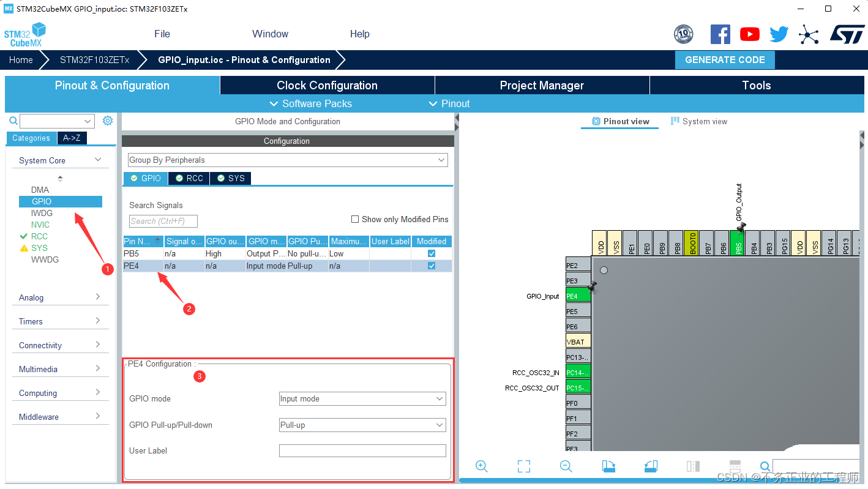868x489 pixels.
Task: Fit the chip view to the window
Action: (524, 466)
